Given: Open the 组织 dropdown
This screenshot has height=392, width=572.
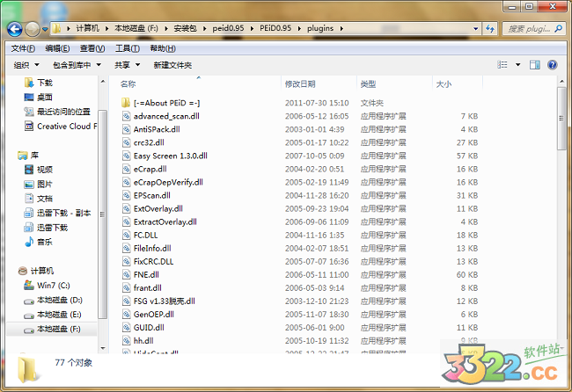Looking at the screenshot, I should click(26, 65).
